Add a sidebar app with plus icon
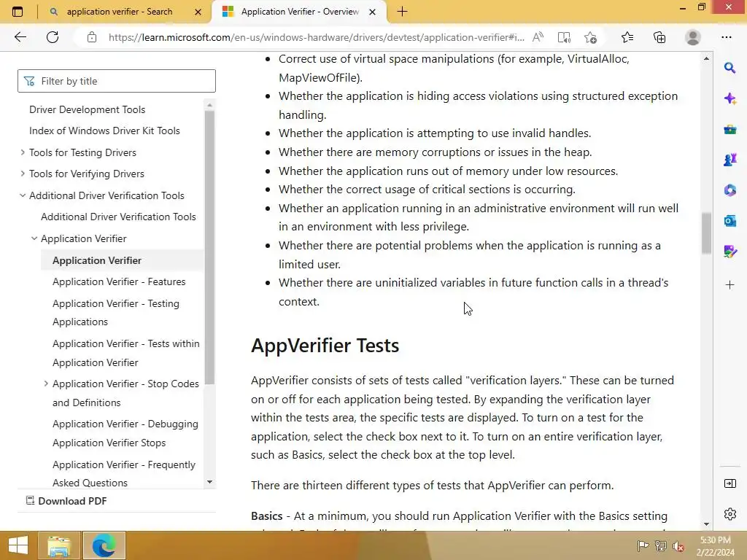 (729, 285)
